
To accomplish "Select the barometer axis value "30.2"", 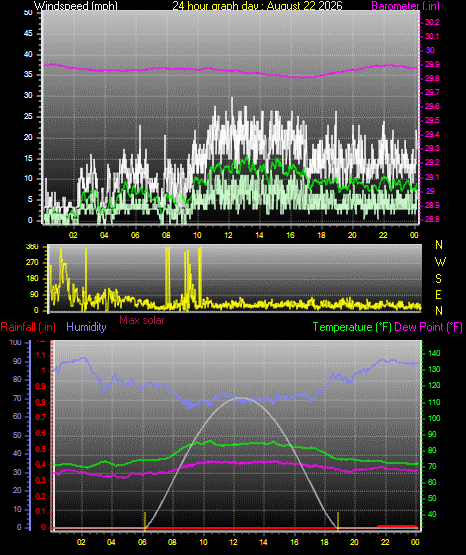I will pyautogui.click(x=432, y=22).
